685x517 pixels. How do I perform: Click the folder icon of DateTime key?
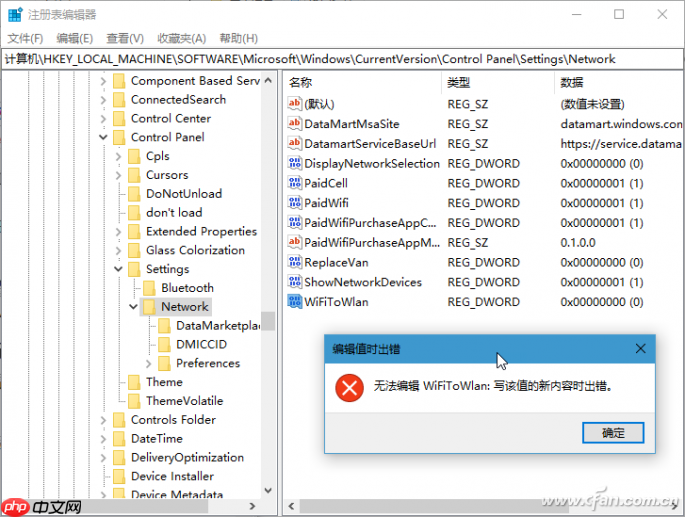119,438
